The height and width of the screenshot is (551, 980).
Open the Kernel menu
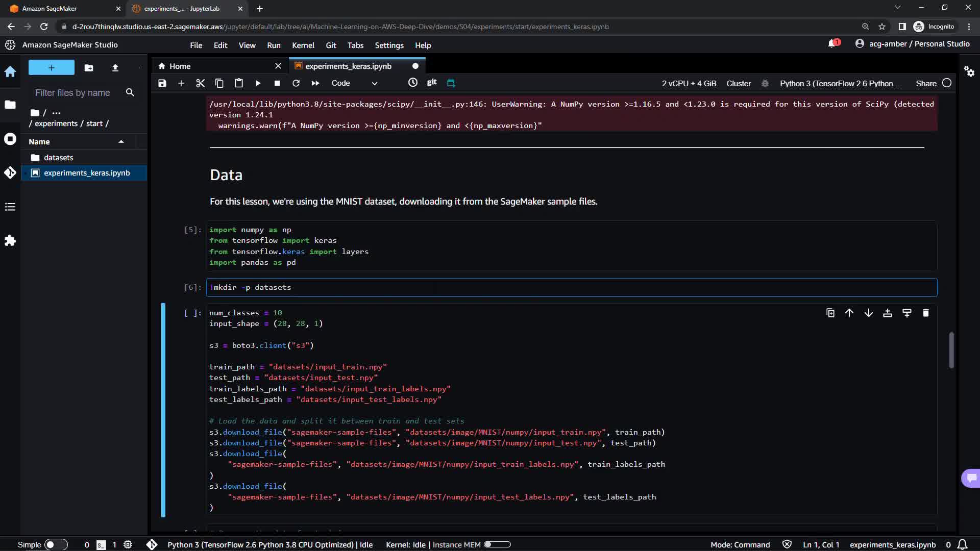(x=303, y=45)
